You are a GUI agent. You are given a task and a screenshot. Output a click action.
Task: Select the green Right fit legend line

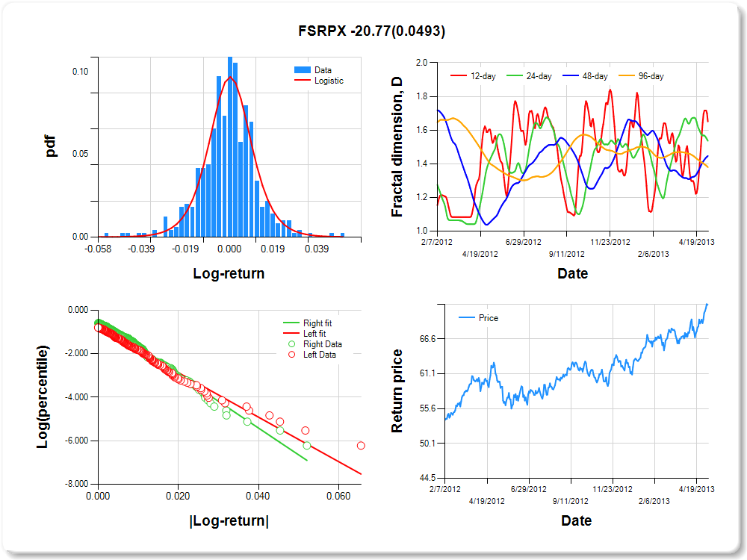(291, 323)
